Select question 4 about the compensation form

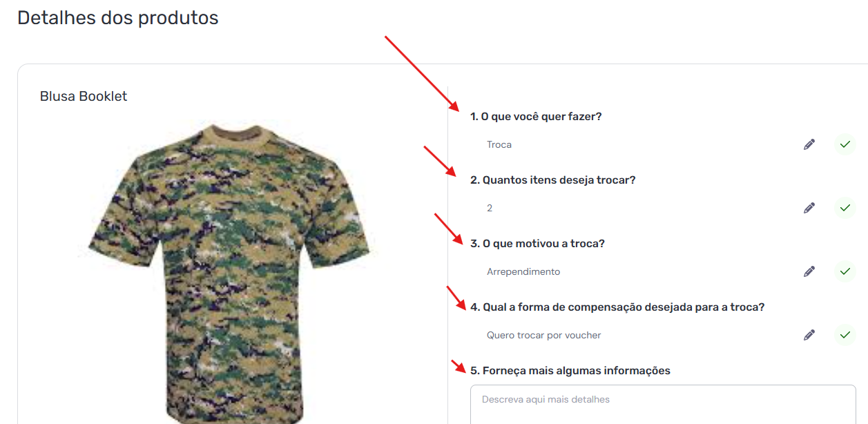[x=617, y=307]
